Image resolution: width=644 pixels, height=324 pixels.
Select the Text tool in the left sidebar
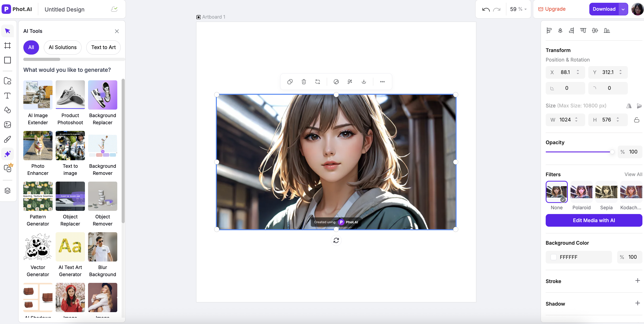coord(8,96)
